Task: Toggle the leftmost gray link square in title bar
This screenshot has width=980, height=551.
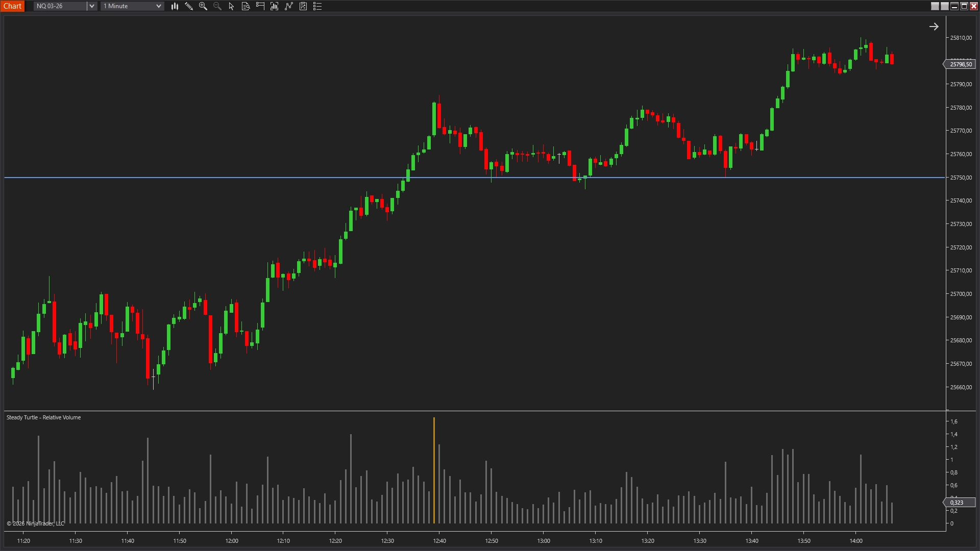Action: 935,6
